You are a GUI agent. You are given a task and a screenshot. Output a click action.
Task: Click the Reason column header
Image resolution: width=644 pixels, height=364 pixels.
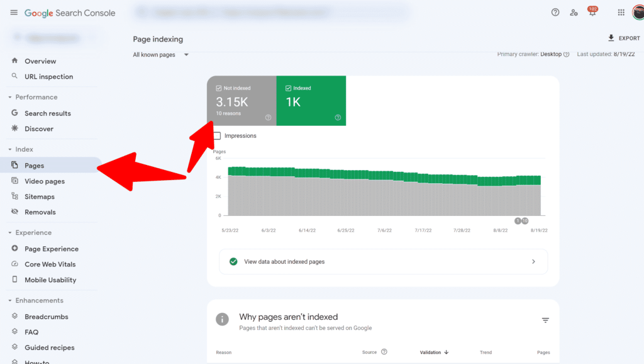(224, 353)
